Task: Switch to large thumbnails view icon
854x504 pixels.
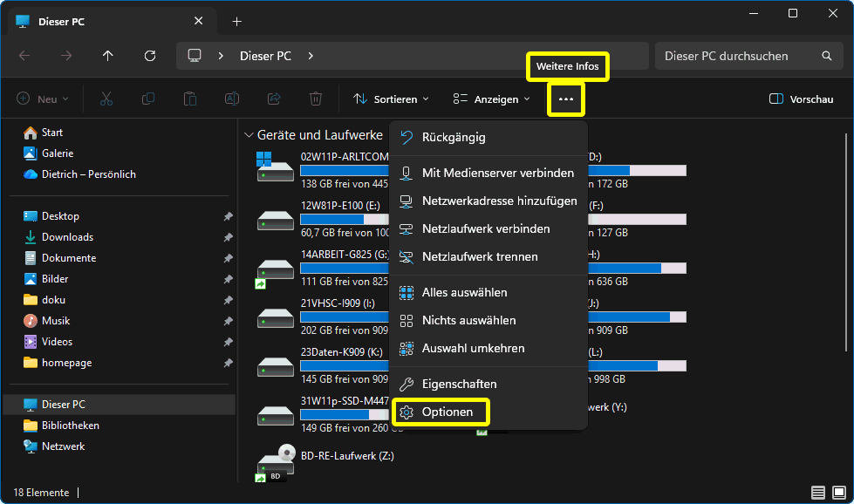Action: [x=838, y=493]
